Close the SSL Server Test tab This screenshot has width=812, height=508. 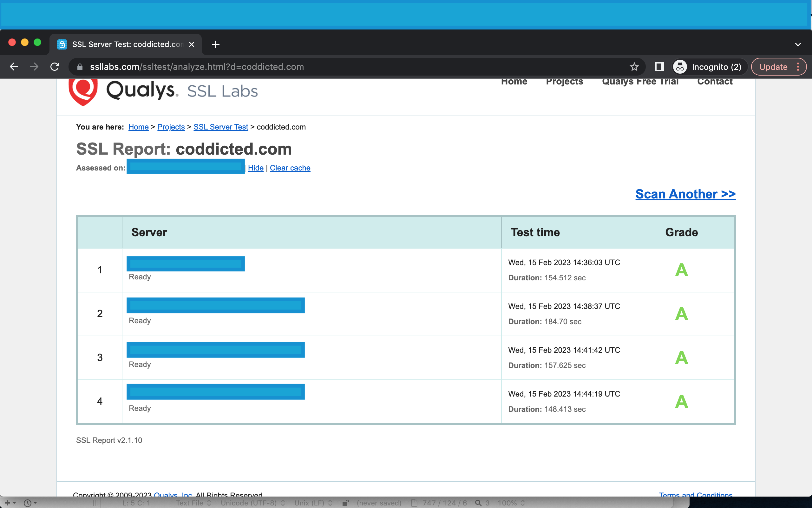(192, 44)
